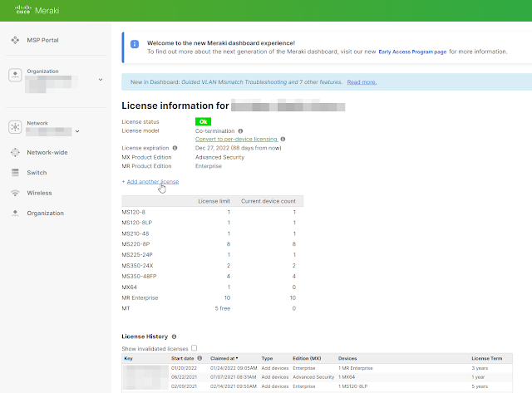532x393 pixels.
Task: Click the License limit column header
Action: (214, 201)
